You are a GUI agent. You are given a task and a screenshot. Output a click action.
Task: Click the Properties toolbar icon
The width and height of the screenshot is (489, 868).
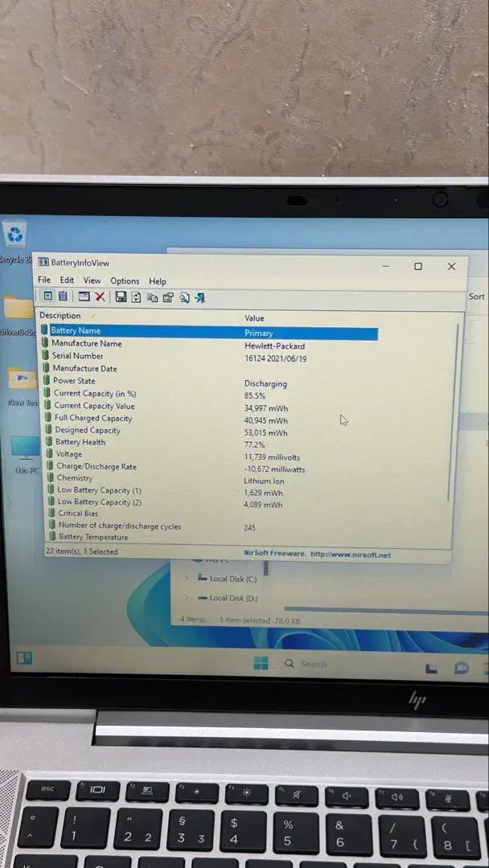pyautogui.click(x=168, y=298)
